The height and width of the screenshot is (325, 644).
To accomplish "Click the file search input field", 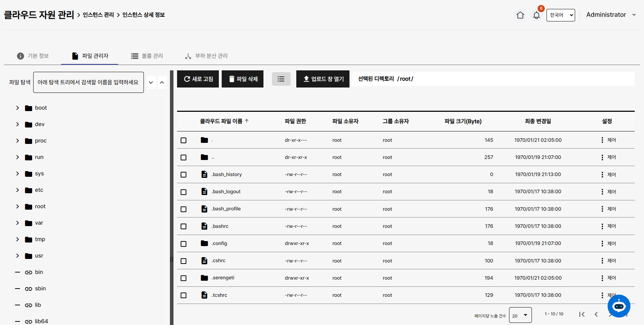I will coord(88,82).
